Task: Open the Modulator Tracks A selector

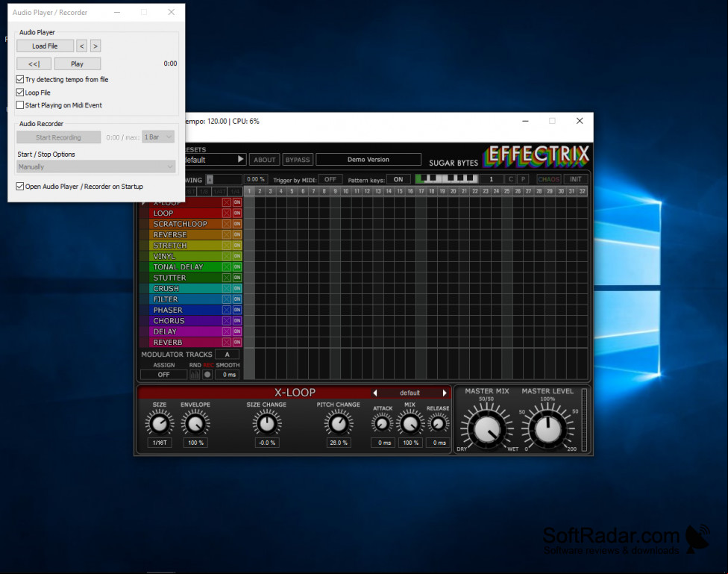Action: pos(227,355)
